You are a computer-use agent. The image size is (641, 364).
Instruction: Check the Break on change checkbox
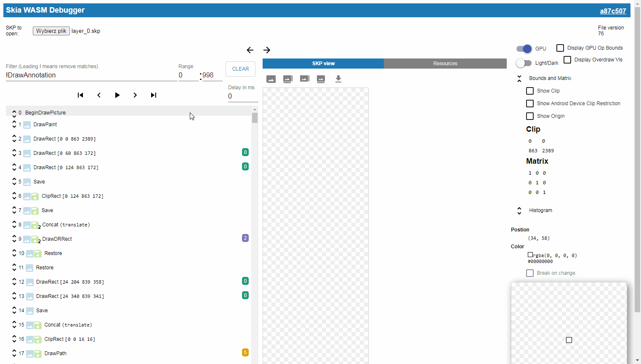(530, 273)
